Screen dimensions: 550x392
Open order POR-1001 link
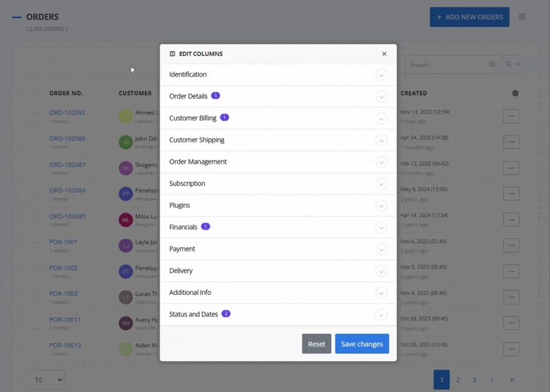pyautogui.click(x=63, y=242)
